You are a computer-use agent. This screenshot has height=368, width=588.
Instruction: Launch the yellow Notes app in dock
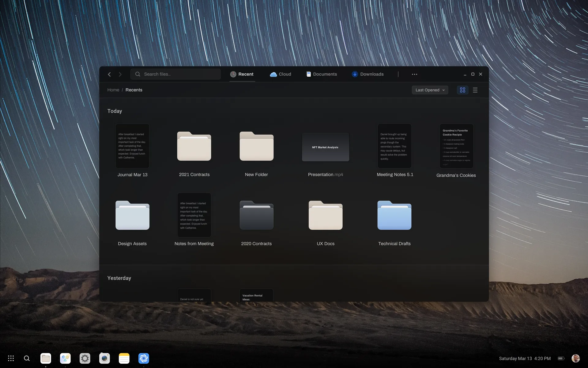(x=124, y=358)
